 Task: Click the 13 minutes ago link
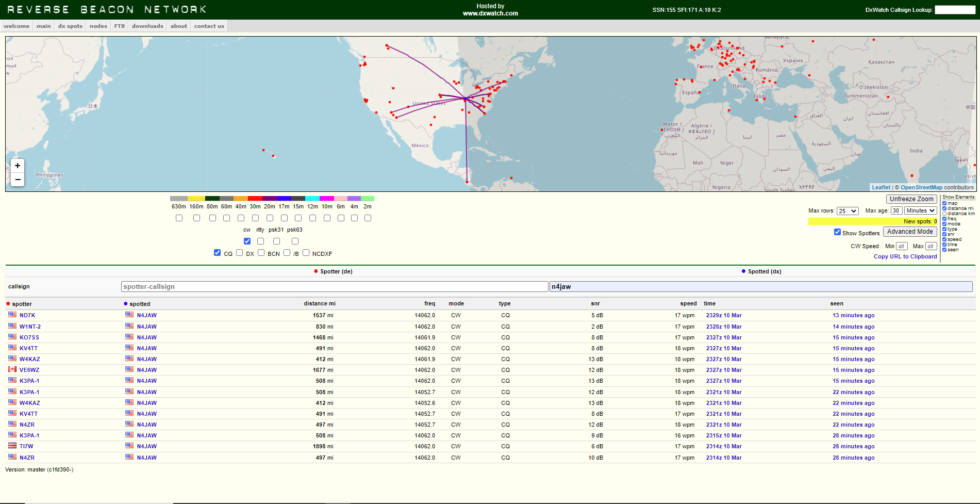pyautogui.click(x=853, y=315)
